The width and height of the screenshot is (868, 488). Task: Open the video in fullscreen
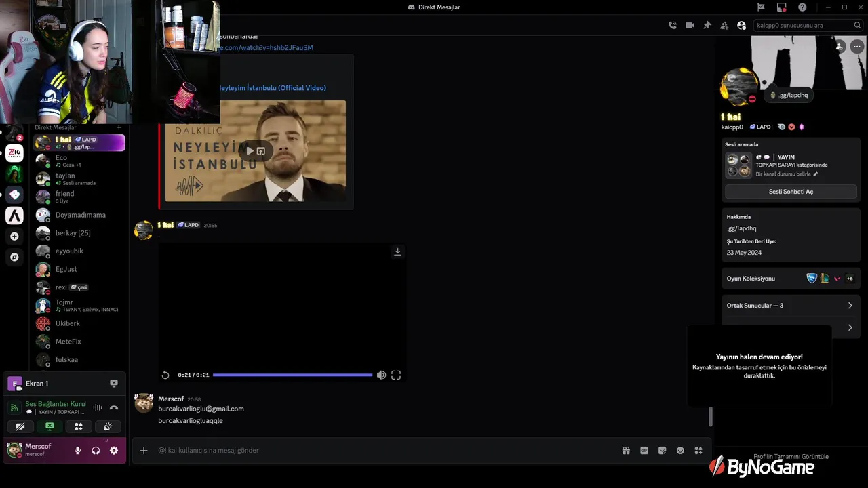[x=396, y=375]
